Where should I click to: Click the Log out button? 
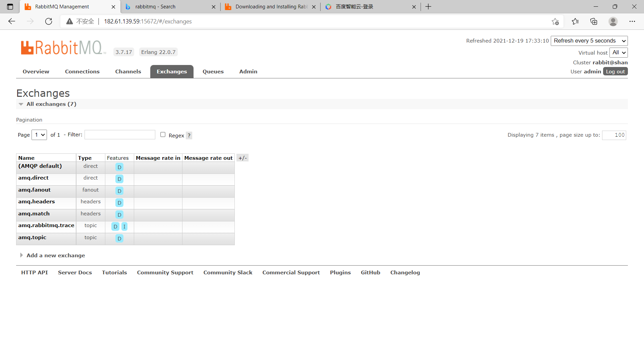(615, 71)
